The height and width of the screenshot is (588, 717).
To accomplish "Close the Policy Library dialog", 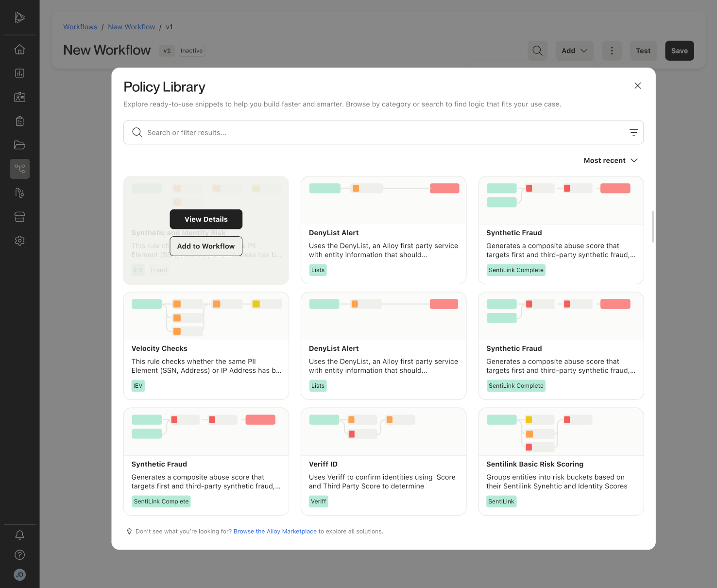I will coord(638,86).
